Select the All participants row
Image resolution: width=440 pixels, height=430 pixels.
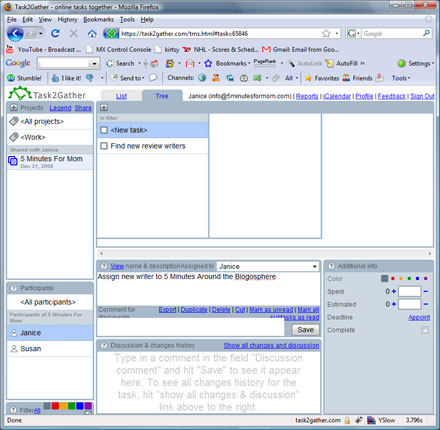coord(50,302)
